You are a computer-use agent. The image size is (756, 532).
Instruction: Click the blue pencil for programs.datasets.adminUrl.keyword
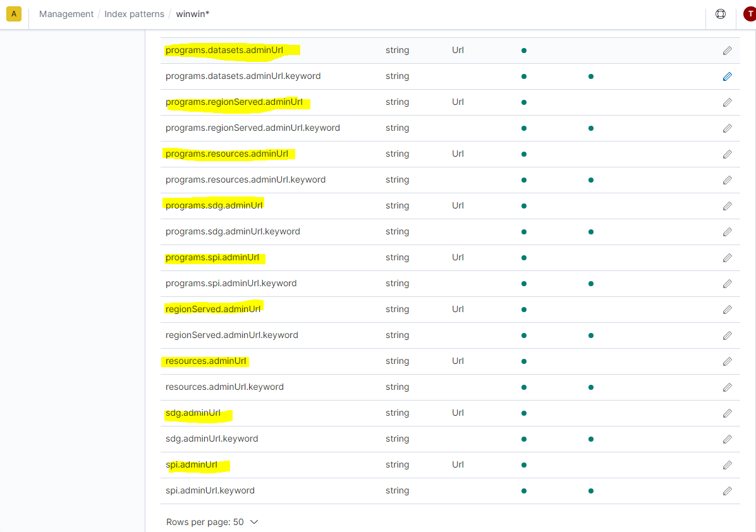click(727, 76)
